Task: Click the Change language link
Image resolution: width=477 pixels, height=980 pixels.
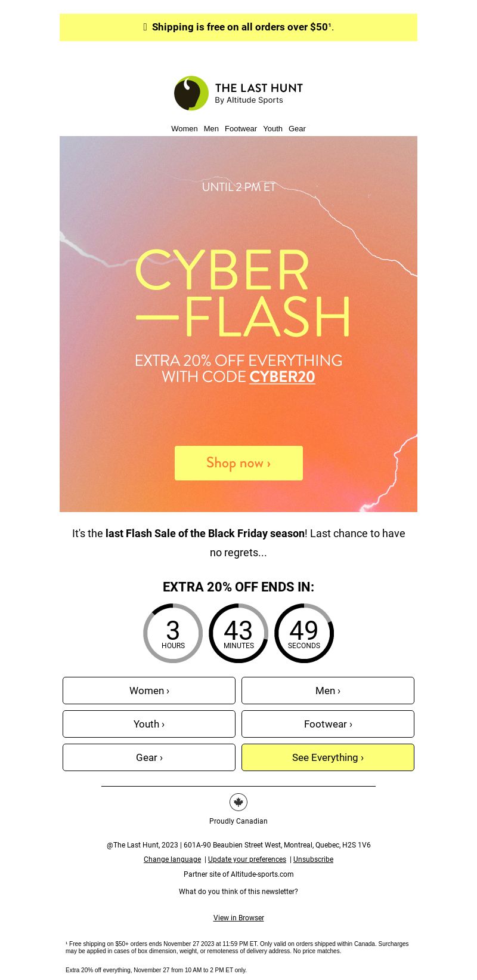Action: click(172, 859)
